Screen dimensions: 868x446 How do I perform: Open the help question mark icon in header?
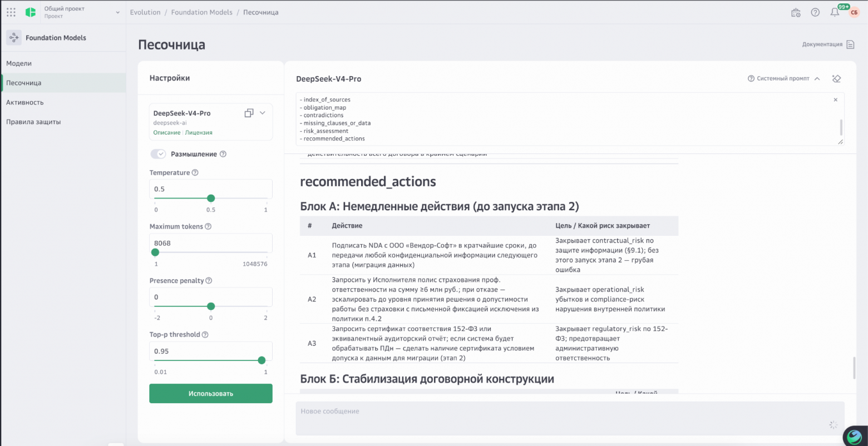tap(815, 12)
